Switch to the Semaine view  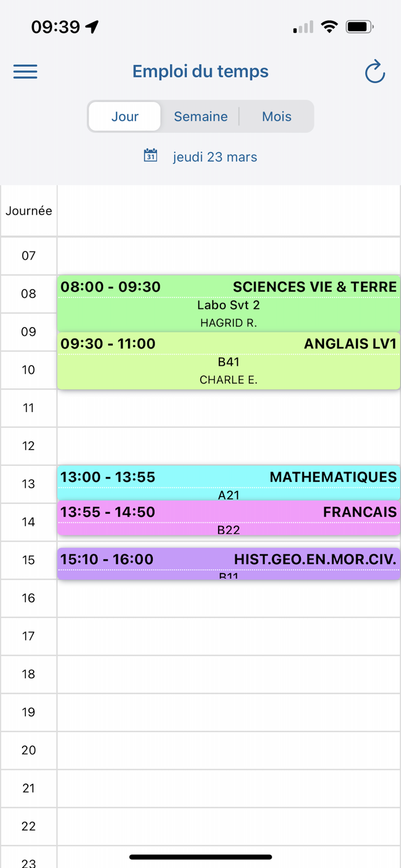200,116
